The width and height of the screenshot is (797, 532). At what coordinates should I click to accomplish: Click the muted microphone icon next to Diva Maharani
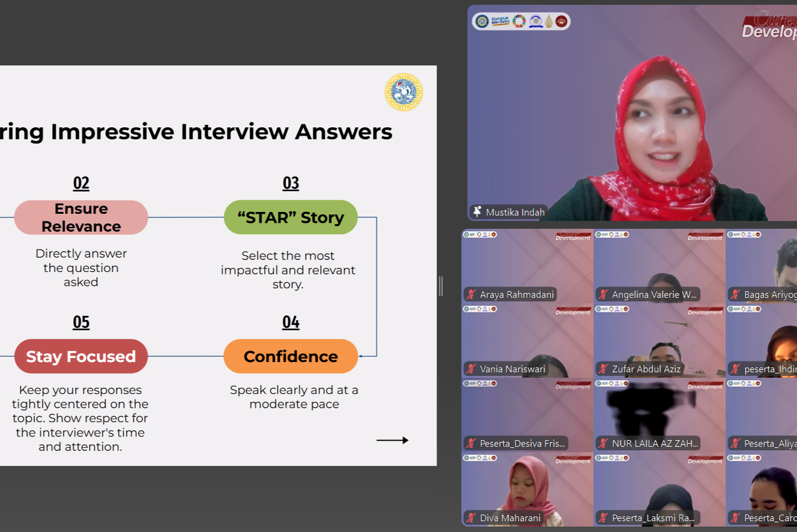coord(471,518)
